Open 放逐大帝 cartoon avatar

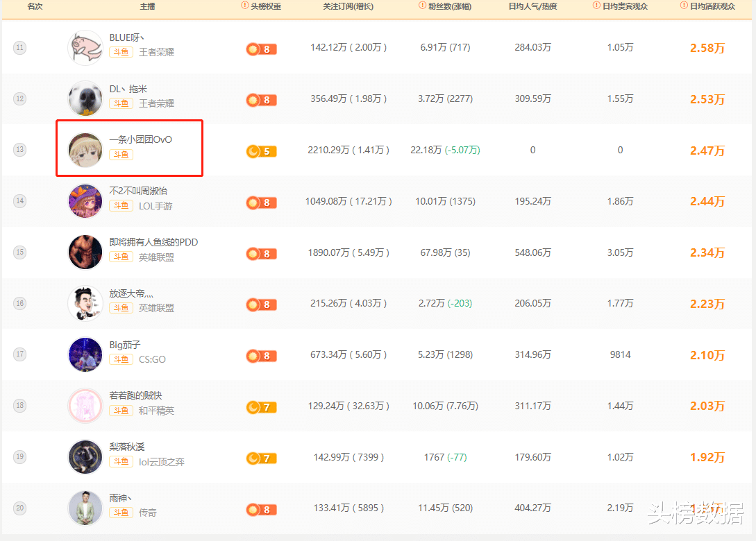85,304
